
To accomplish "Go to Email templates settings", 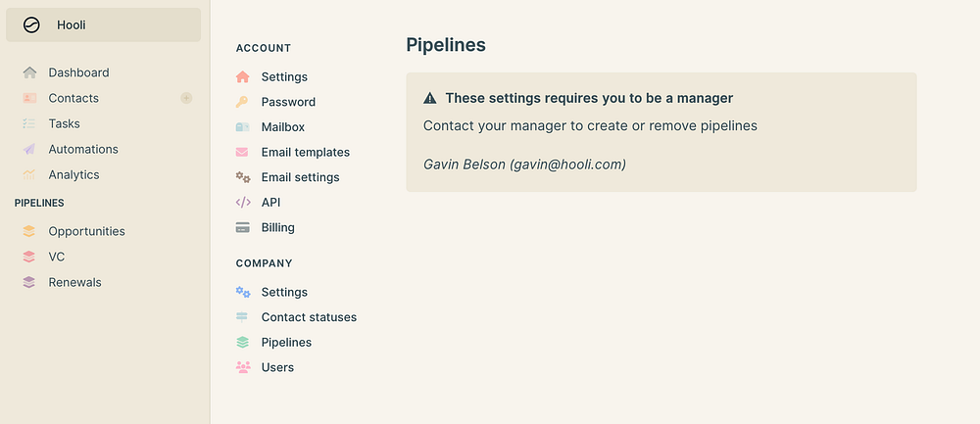I will pos(305,152).
